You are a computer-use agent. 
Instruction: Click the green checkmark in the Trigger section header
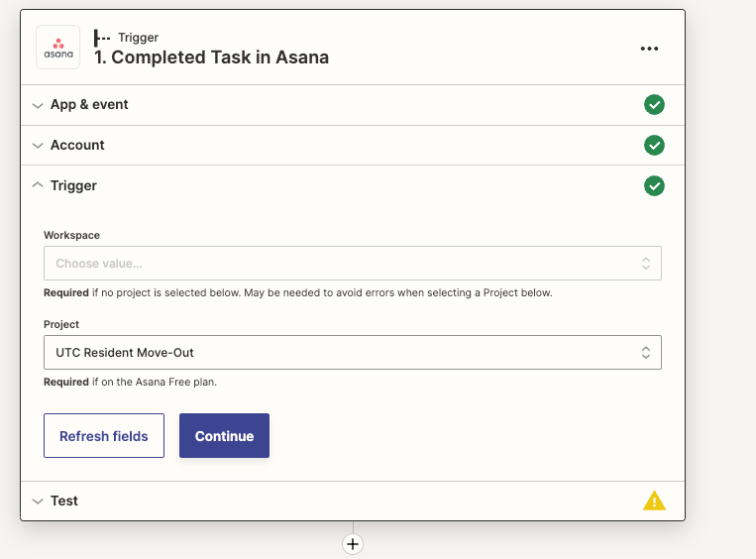click(654, 185)
